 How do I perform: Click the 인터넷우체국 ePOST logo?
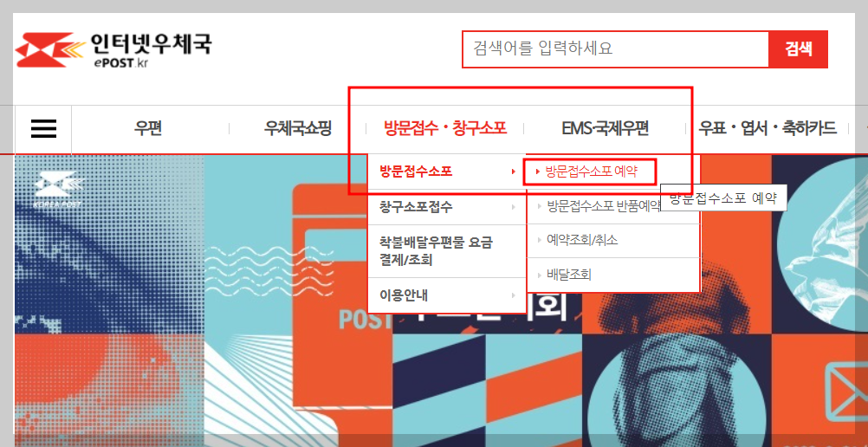click(113, 50)
